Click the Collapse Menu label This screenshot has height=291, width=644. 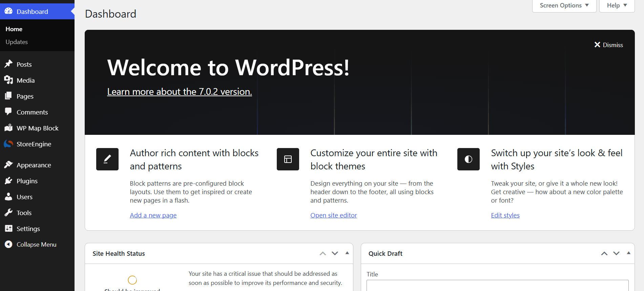coord(37,244)
